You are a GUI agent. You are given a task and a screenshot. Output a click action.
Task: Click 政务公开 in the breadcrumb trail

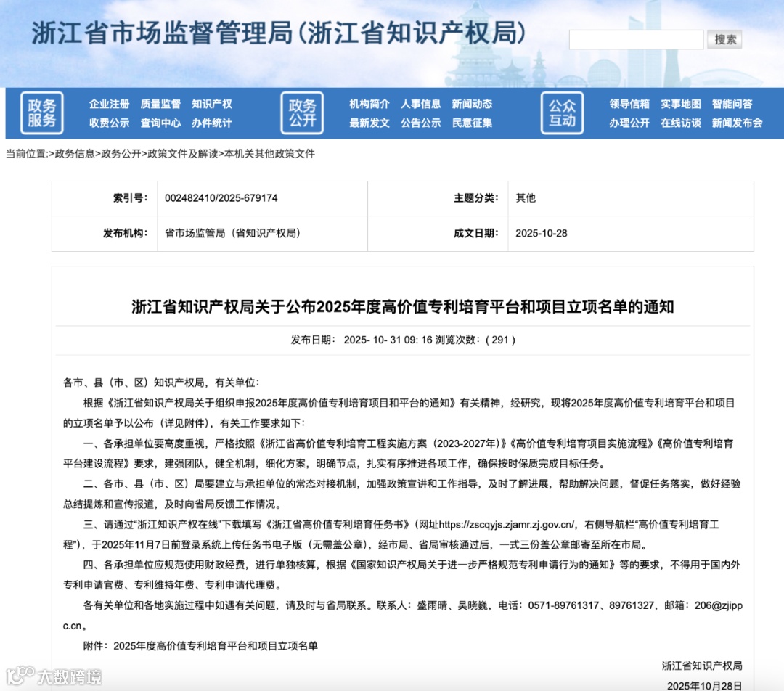121,154
